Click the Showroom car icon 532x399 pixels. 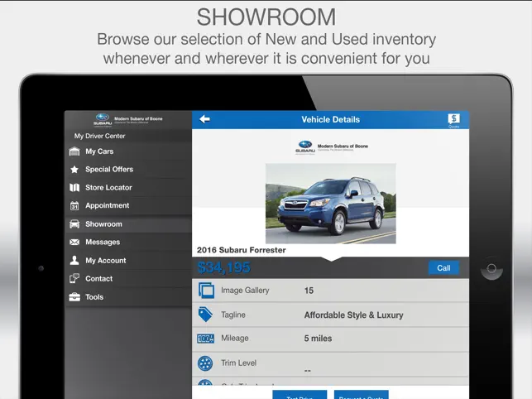pyautogui.click(x=74, y=224)
